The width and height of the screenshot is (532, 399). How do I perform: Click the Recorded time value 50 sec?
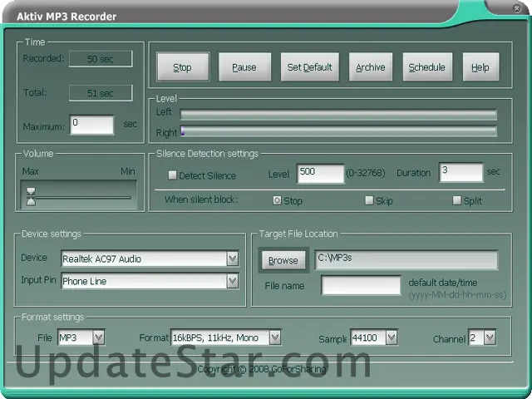pos(101,59)
